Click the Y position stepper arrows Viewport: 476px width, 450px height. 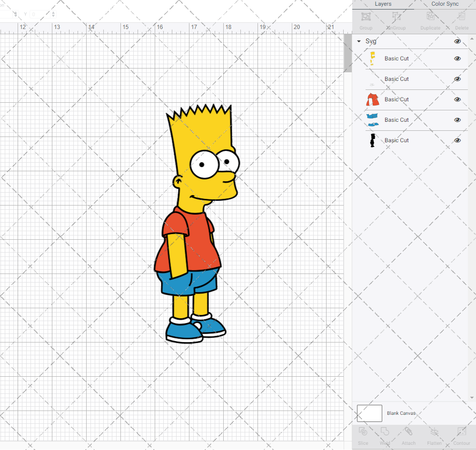point(53,14)
